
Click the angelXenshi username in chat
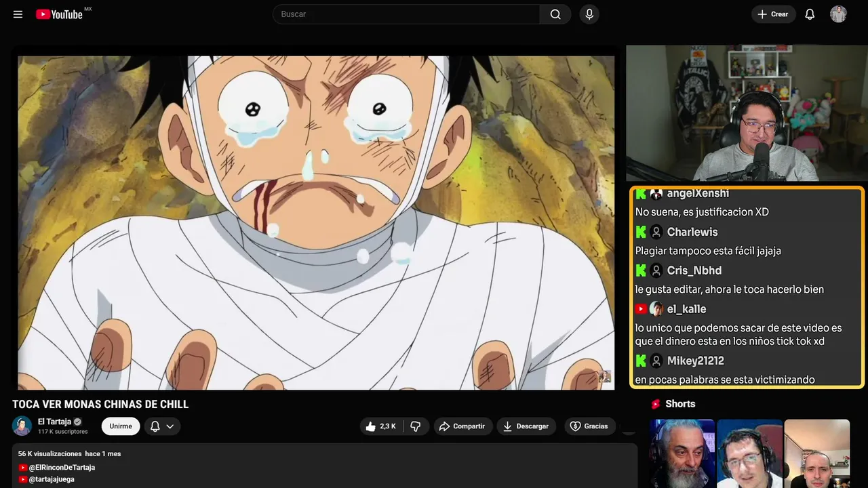(698, 194)
